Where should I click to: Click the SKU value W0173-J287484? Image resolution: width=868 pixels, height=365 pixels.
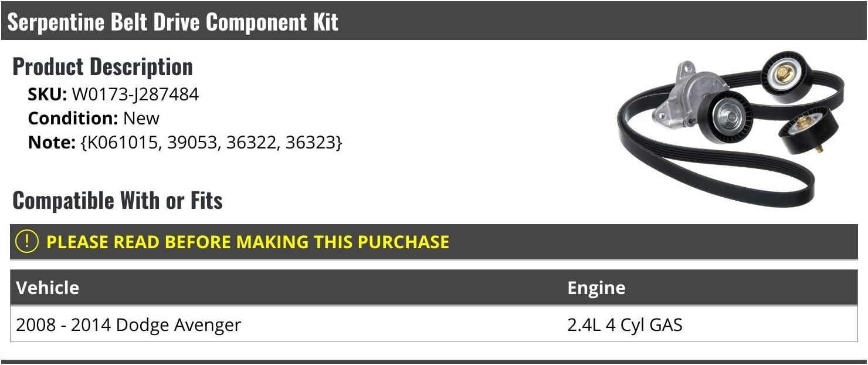[x=135, y=94]
